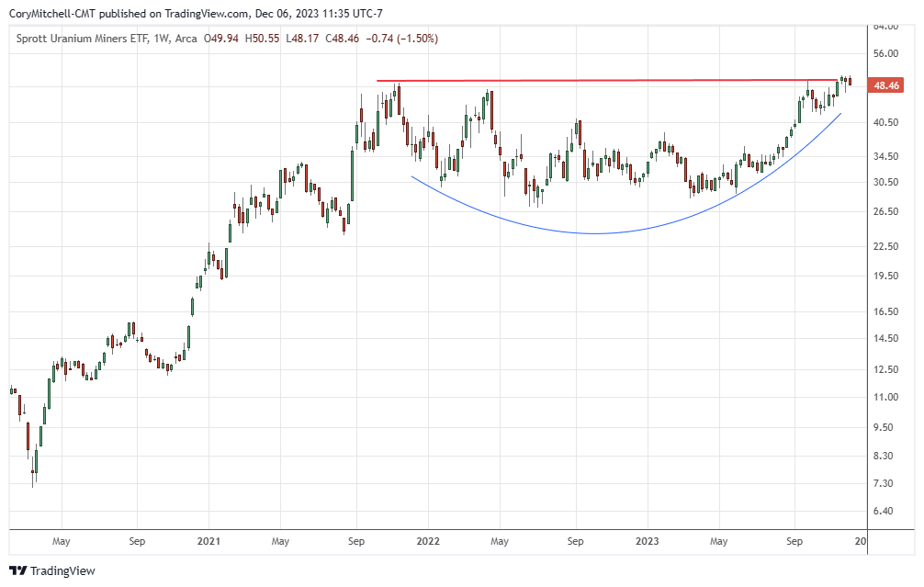Click the H50.55 high value
This screenshot has height=587, width=924.
pos(263,39)
